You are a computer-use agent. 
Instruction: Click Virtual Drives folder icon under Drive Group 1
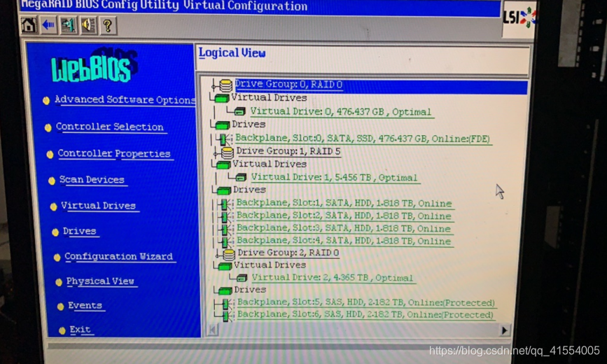point(223,165)
